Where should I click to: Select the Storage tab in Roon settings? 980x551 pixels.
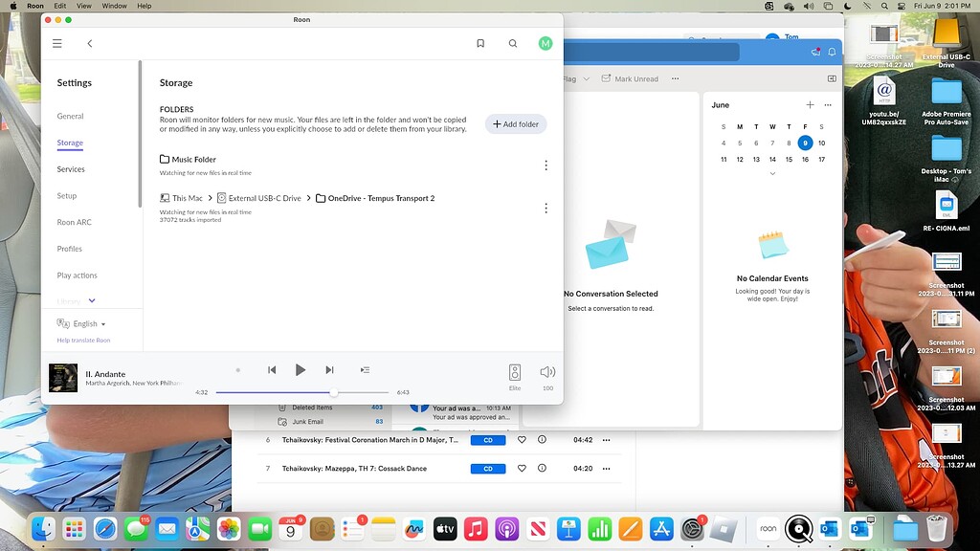(70, 142)
